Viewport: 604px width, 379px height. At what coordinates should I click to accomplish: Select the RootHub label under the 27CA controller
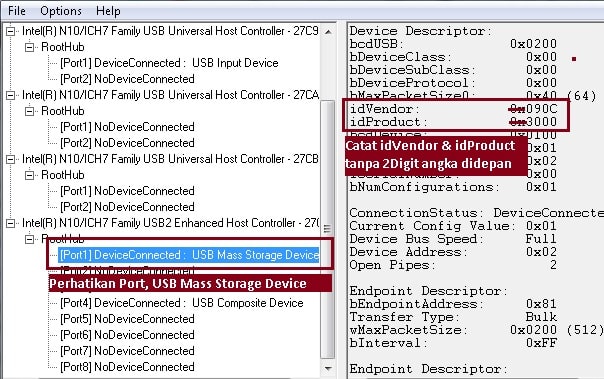point(62,111)
